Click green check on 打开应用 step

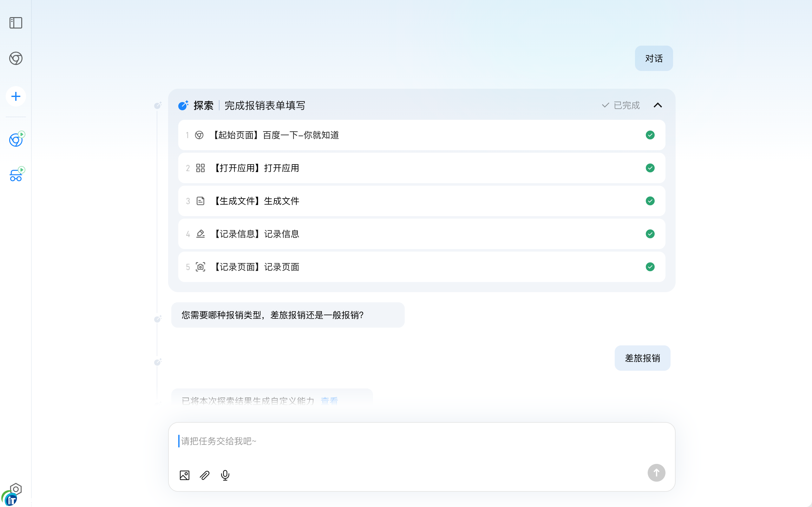(650, 168)
